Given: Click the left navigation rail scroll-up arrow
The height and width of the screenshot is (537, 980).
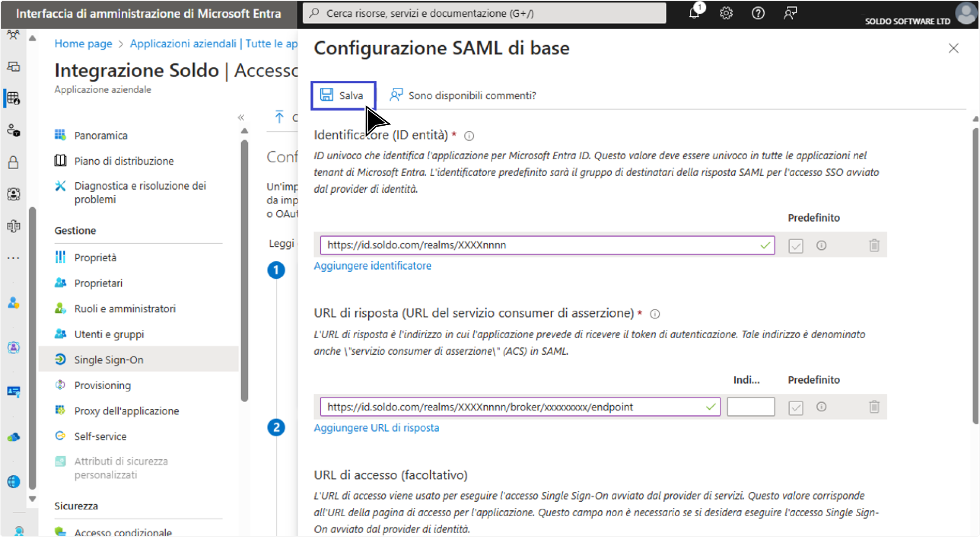Looking at the screenshot, I should coord(33,39).
